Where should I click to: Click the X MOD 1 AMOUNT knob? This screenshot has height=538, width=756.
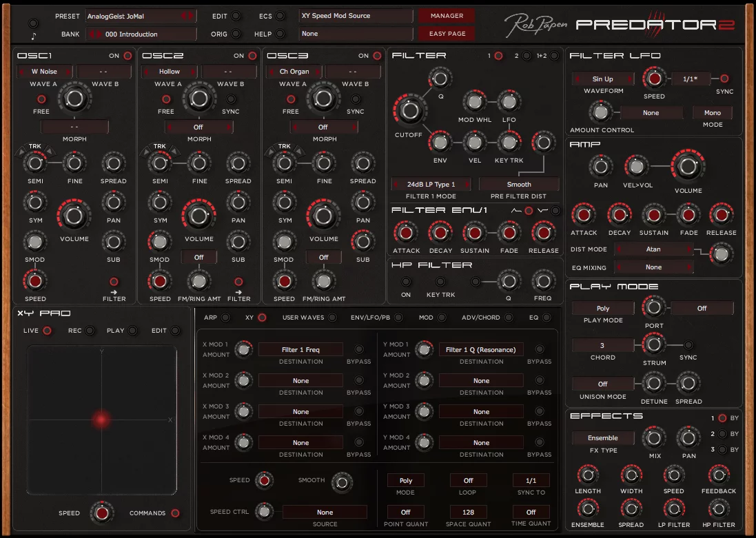(243, 349)
